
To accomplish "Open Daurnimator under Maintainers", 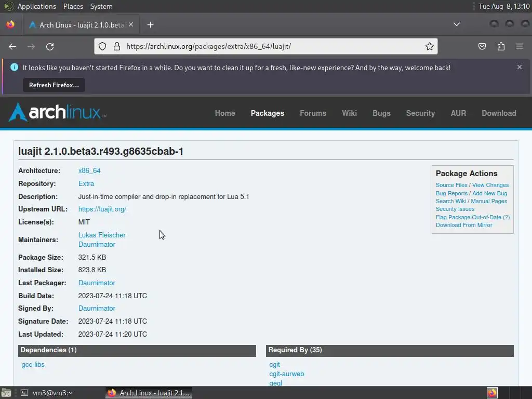I will click(x=97, y=244).
